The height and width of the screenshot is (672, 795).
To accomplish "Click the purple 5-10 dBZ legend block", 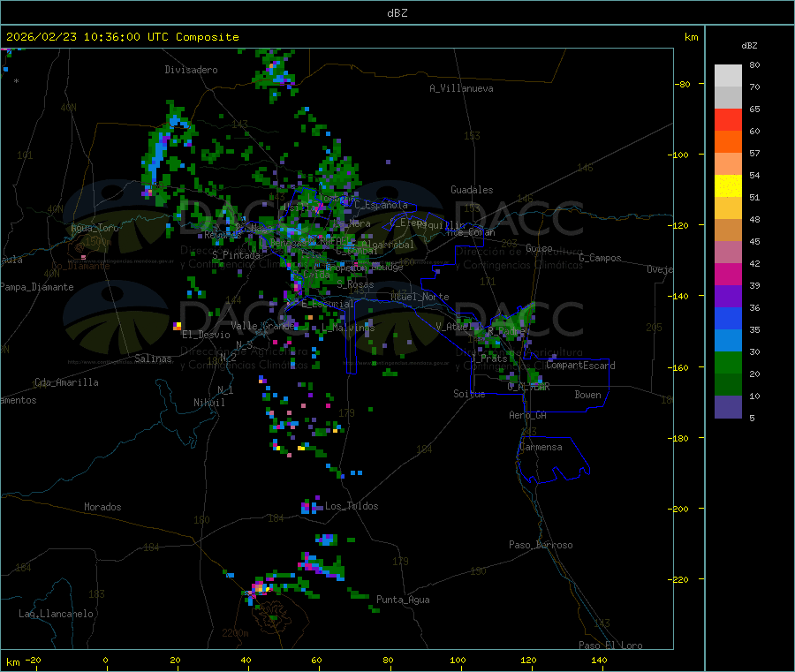I will [x=728, y=406].
